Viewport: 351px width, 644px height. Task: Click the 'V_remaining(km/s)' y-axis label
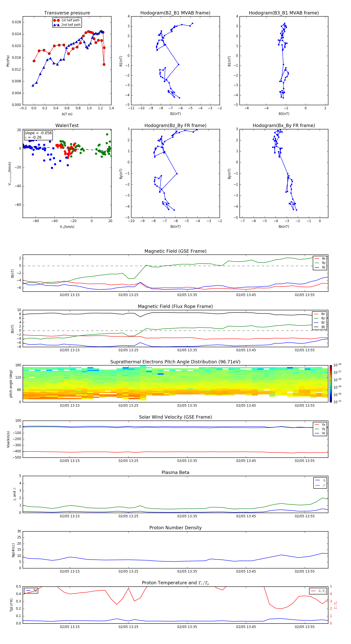click(x=10, y=173)
